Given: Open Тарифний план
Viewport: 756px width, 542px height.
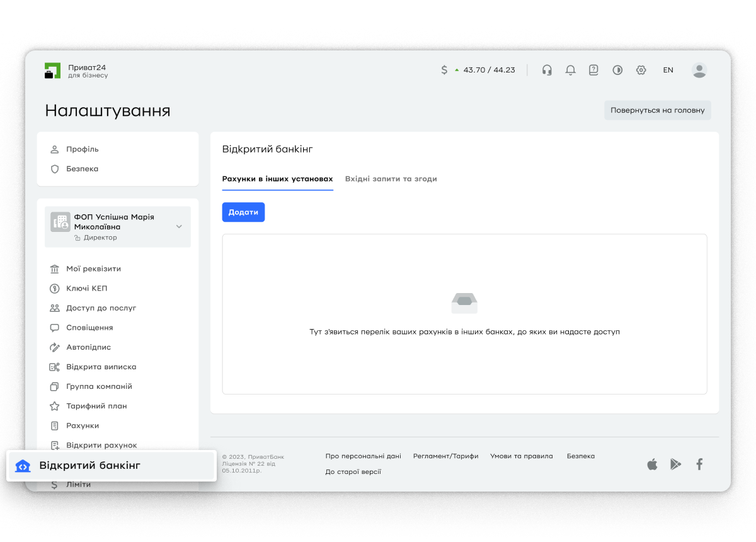Looking at the screenshot, I should click(97, 406).
